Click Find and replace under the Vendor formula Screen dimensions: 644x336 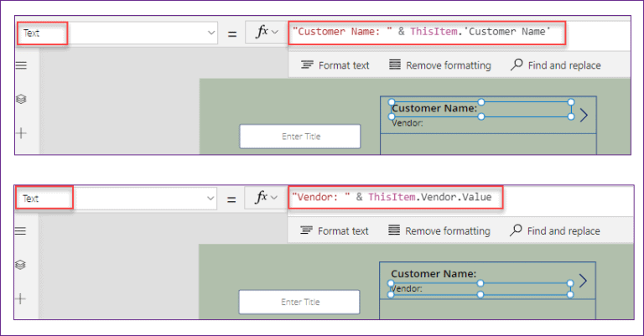[x=555, y=231]
